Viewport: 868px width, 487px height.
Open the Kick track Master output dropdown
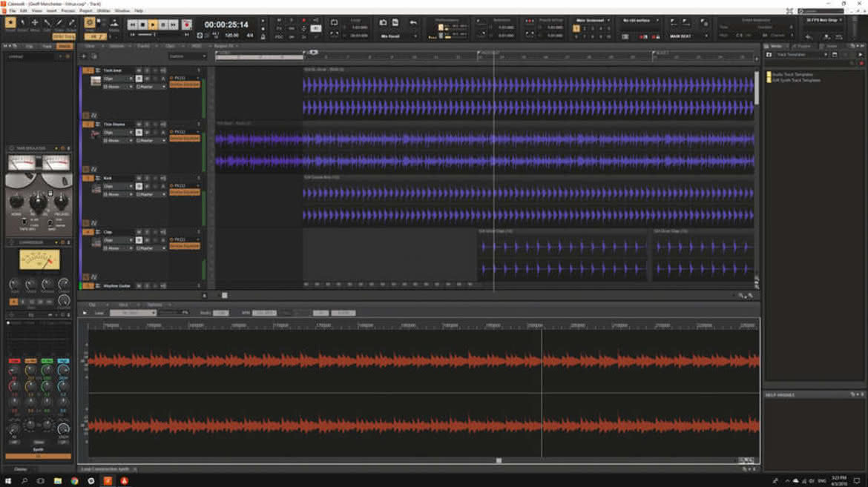pyautogui.click(x=151, y=194)
